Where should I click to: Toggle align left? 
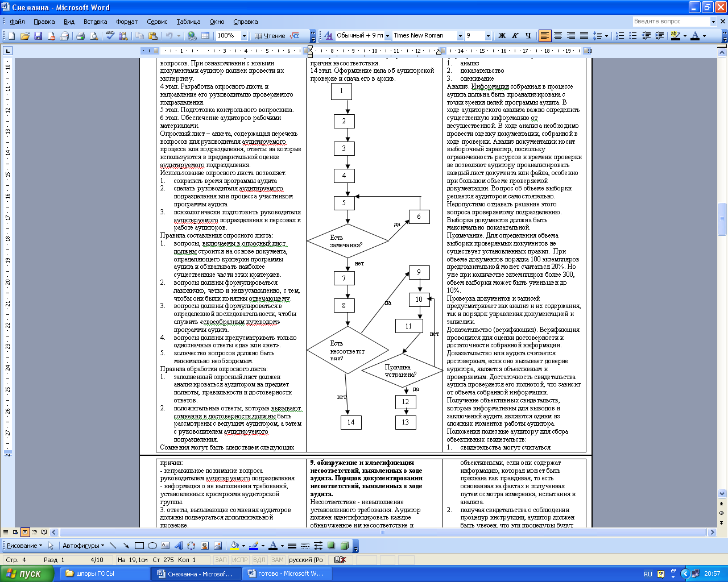click(545, 36)
